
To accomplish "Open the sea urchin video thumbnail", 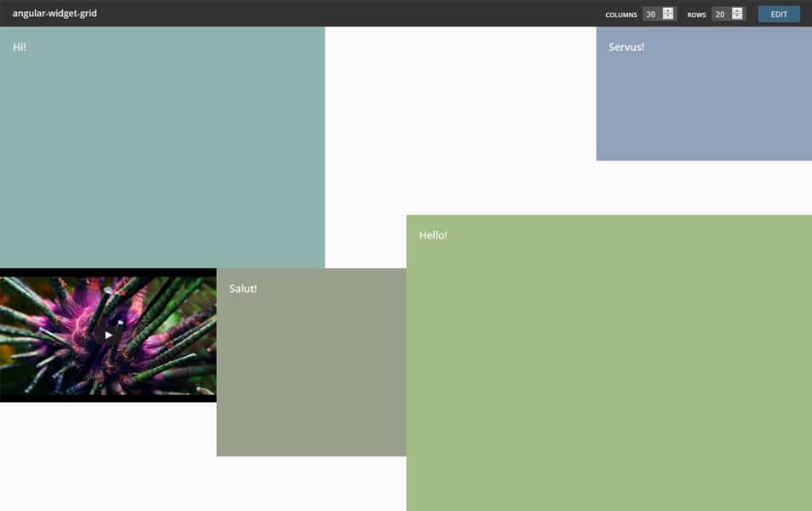I will tap(108, 335).
